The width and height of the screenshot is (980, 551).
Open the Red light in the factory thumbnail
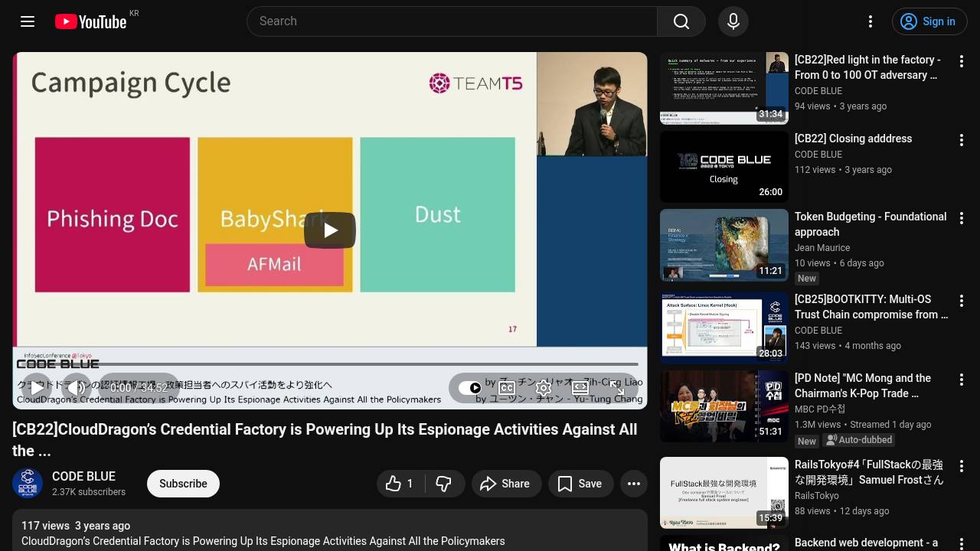[724, 88]
